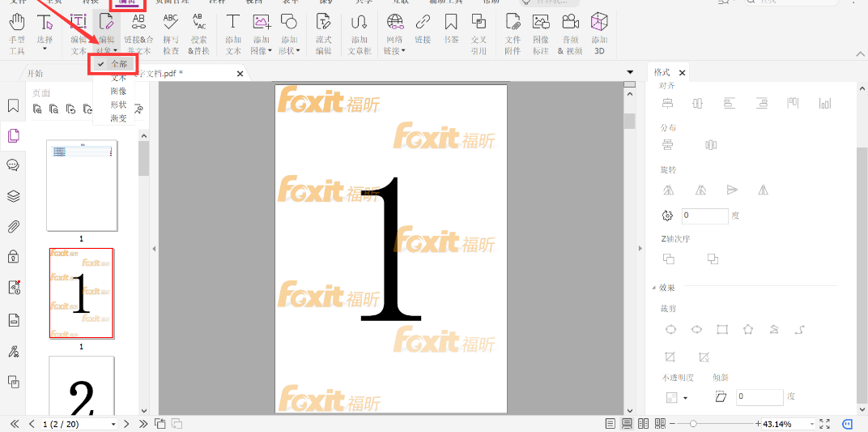868x432 pixels.
Task: Click the Bookmark (书签) ribbon icon
Action: [451, 32]
